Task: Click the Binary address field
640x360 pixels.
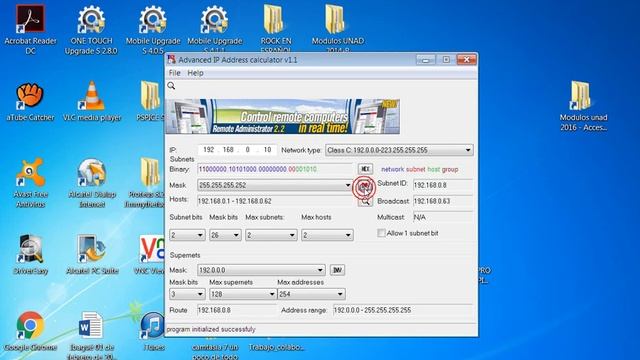Action: click(275, 169)
